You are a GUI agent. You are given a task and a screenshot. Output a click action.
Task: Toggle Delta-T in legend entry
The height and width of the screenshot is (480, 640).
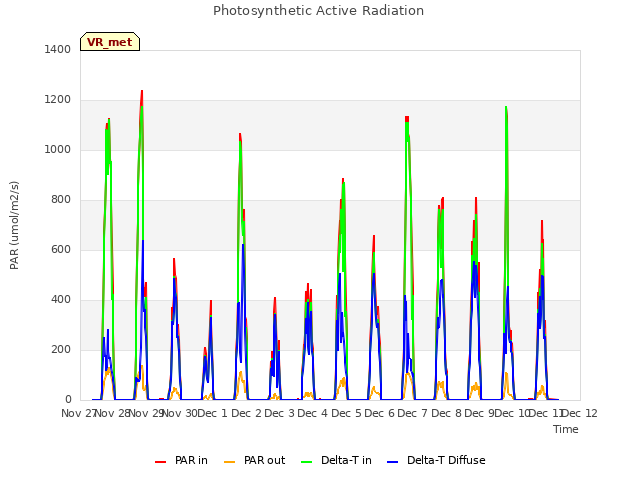[x=336, y=460]
